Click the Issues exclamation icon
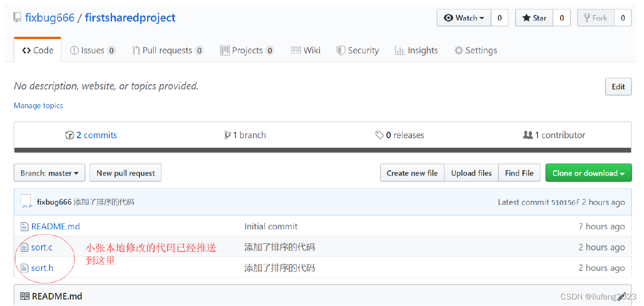Viewport: 644px width, 306px height. coord(74,50)
